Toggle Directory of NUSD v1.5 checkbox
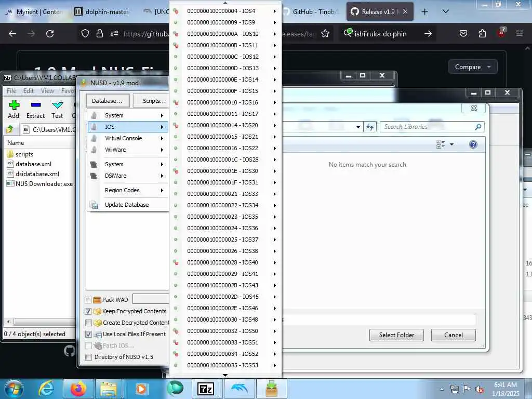532x399 pixels. 88,357
